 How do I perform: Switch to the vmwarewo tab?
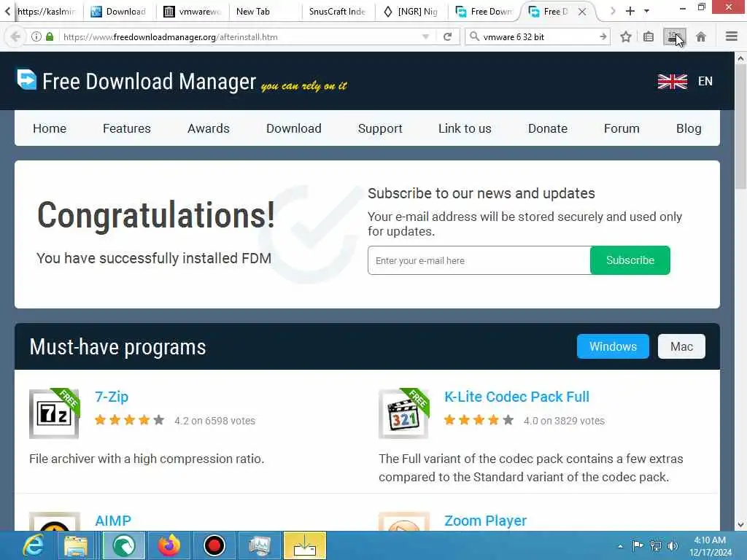click(193, 12)
